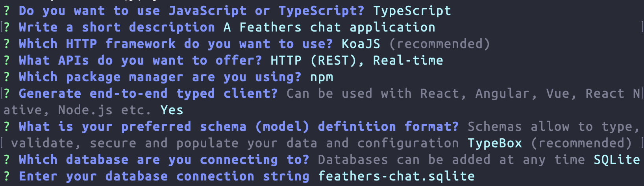The height and width of the screenshot is (186, 644).
Task: Click the 'Generate end-to-end typed client?' prompt
Action: point(148,93)
